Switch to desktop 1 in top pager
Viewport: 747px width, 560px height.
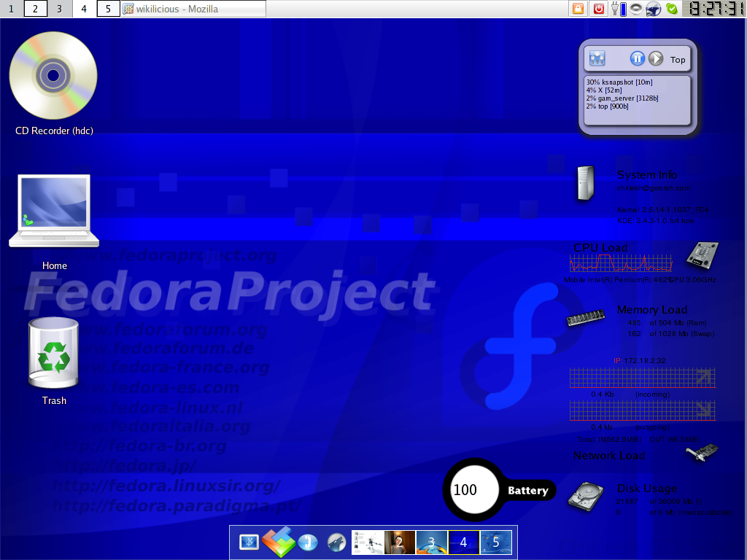pos(12,9)
